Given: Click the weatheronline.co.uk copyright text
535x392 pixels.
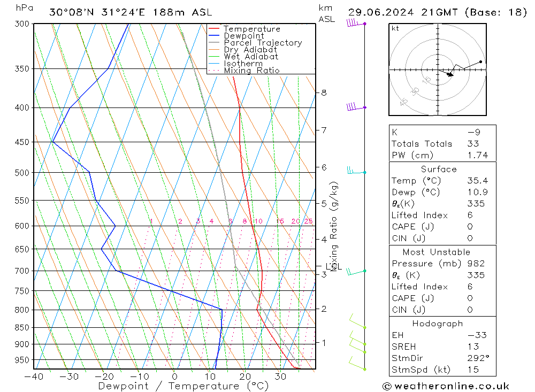Looking at the screenshot, I should [446, 386].
